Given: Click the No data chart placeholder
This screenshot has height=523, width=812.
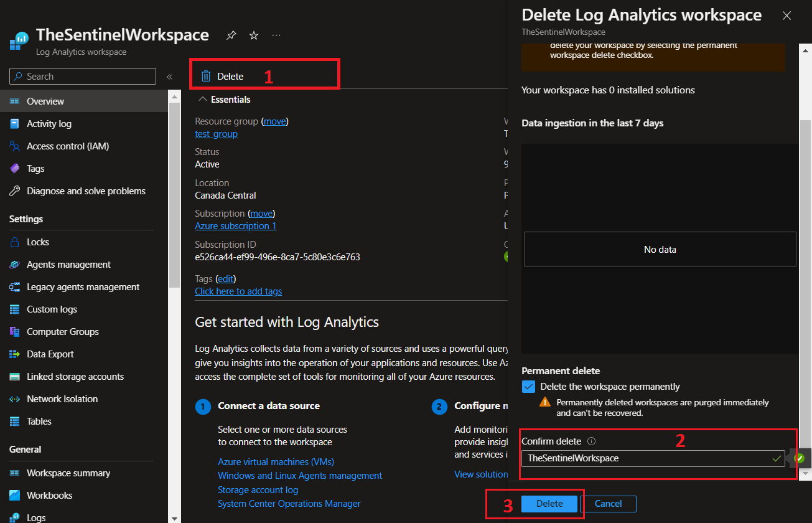Looking at the screenshot, I should click(660, 249).
